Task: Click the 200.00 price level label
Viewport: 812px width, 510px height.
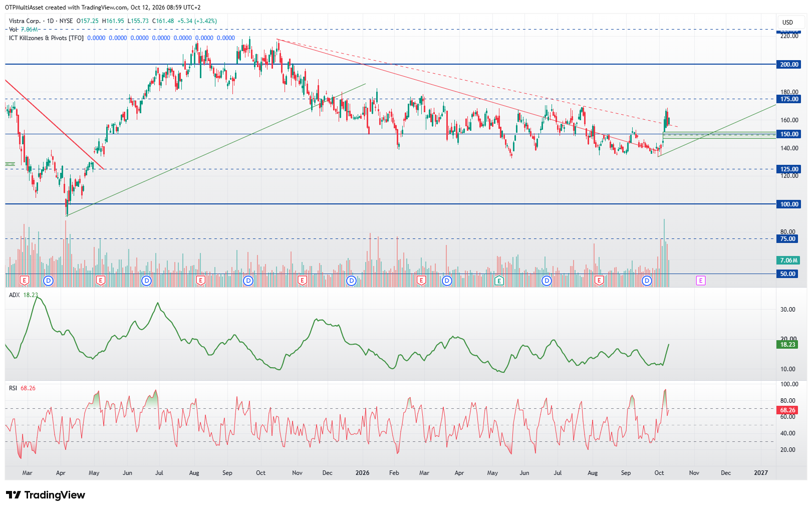Action: tap(789, 65)
